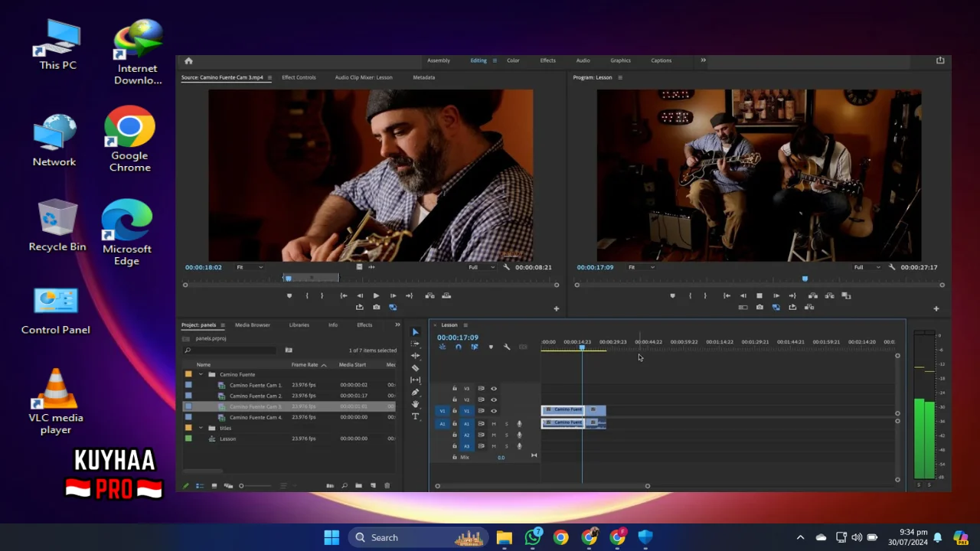Open the Source monitor button editor plus
The height and width of the screenshot is (551, 980).
tap(557, 308)
